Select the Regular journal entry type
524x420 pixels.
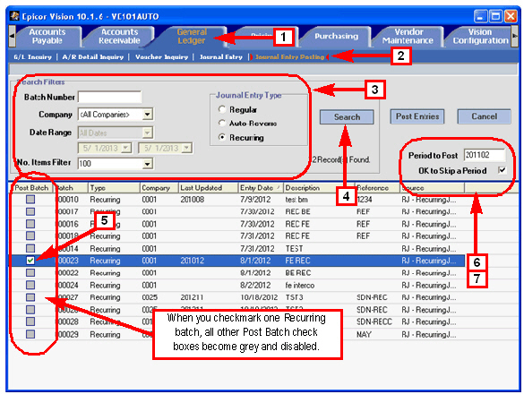(222, 109)
